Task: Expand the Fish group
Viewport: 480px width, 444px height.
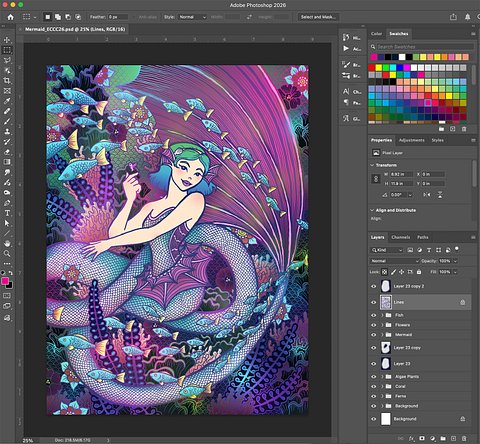Action: (x=382, y=315)
